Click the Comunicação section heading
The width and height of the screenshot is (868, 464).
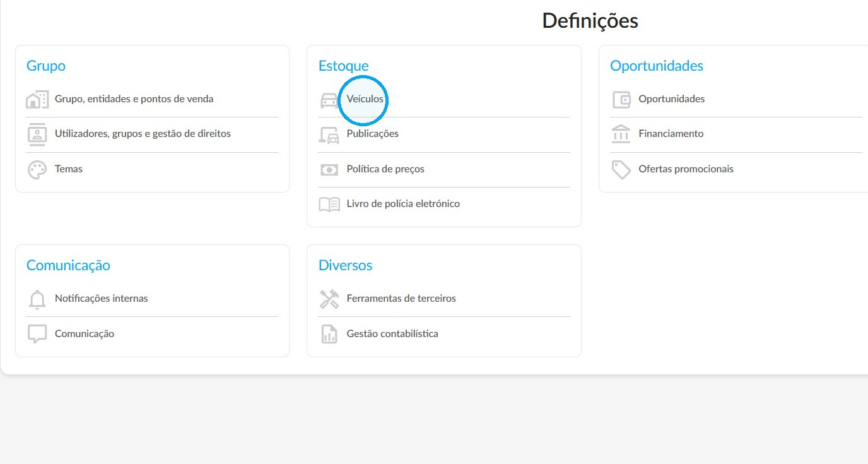(x=68, y=265)
